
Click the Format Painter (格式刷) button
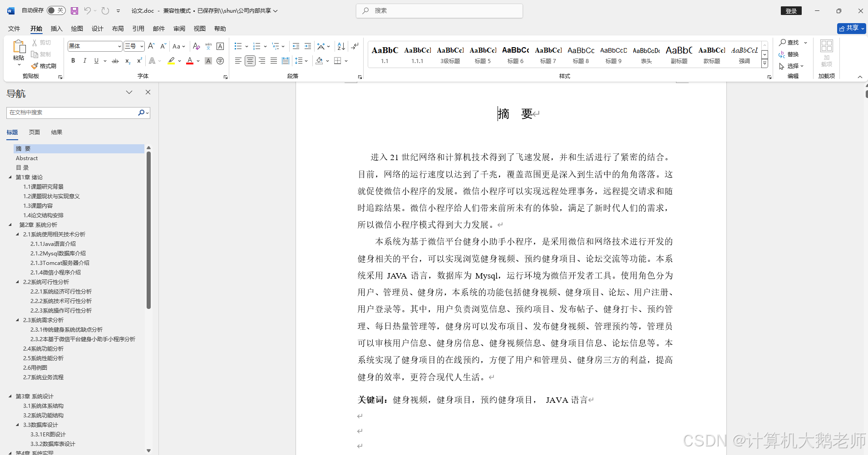[x=44, y=66]
